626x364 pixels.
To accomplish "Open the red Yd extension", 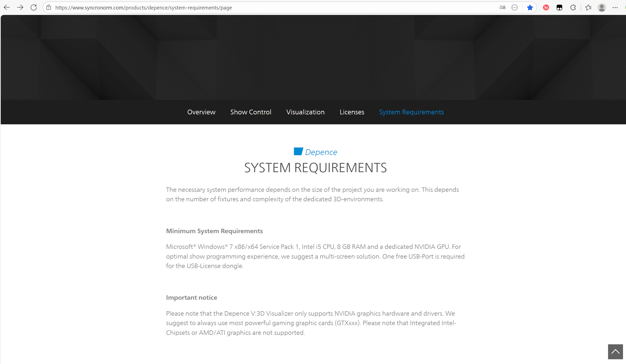I will 546,7.
